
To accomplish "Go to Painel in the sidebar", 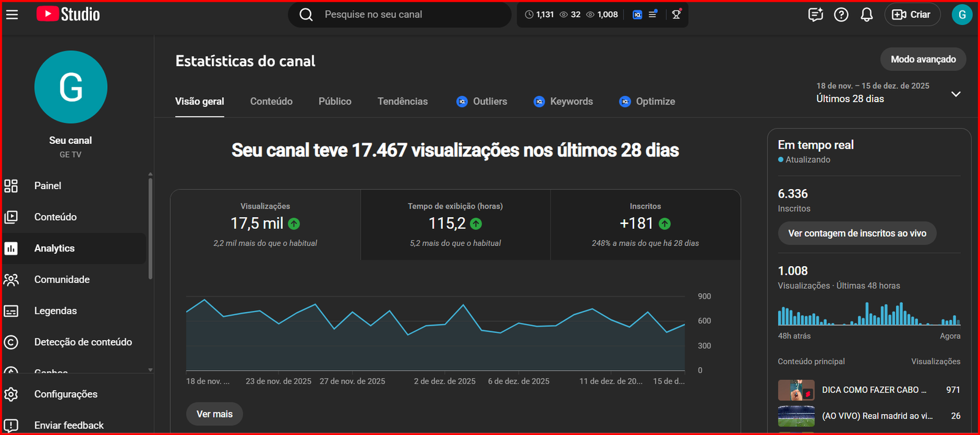I will point(74,185).
